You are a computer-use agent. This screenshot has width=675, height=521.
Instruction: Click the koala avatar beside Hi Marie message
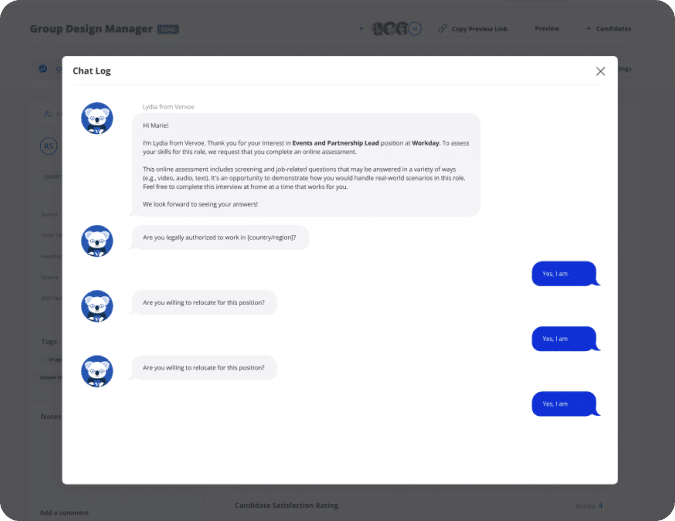tap(97, 118)
